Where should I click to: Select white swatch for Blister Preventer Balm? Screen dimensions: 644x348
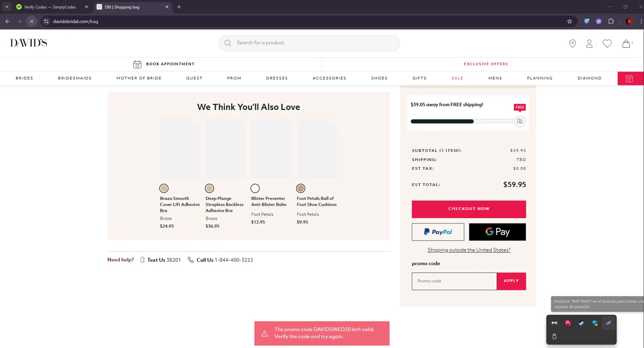tap(255, 188)
